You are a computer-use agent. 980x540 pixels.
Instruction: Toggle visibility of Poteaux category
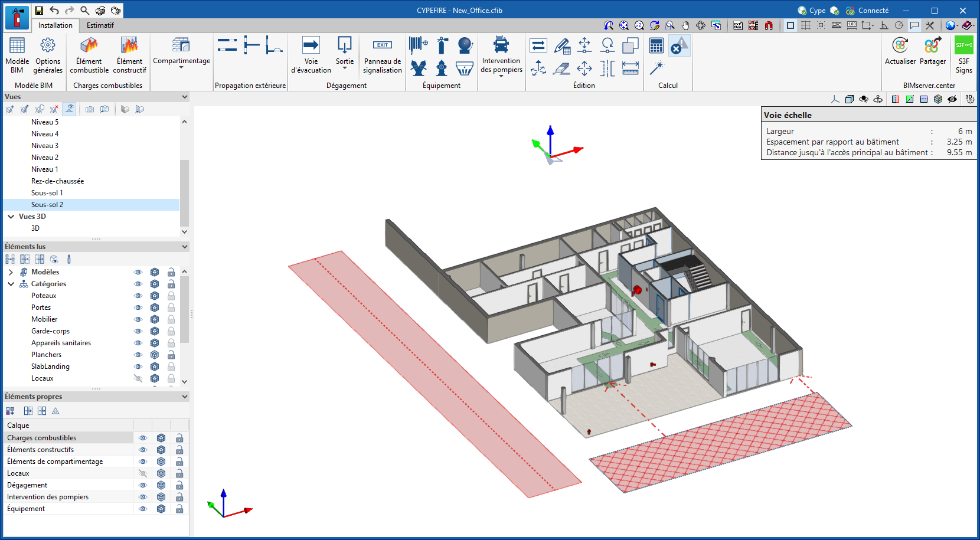click(138, 296)
